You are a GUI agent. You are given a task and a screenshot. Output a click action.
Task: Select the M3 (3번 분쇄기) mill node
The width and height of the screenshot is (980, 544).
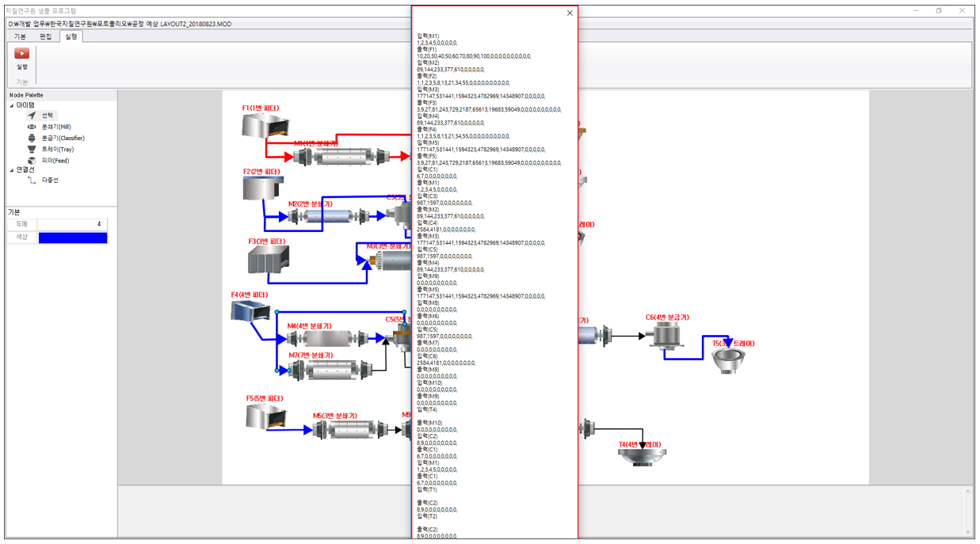click(x=388, y=261)
